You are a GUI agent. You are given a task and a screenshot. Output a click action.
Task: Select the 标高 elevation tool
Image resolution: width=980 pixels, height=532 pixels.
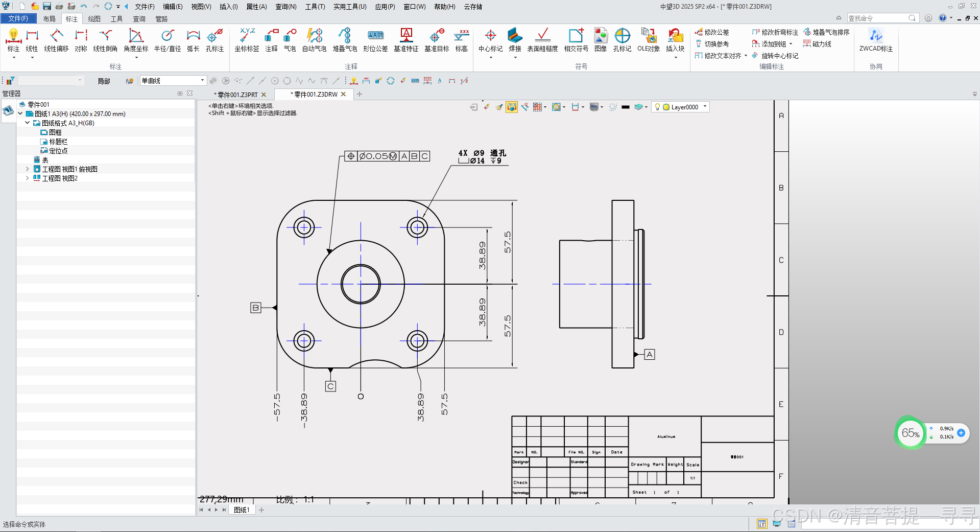(461, 40)
